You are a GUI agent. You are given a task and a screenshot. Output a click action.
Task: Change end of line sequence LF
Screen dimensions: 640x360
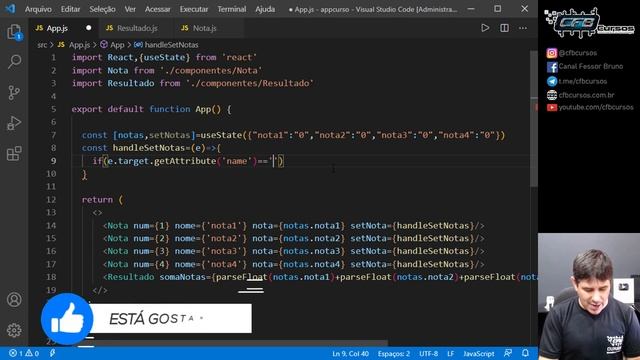click(x=451, y=353)
